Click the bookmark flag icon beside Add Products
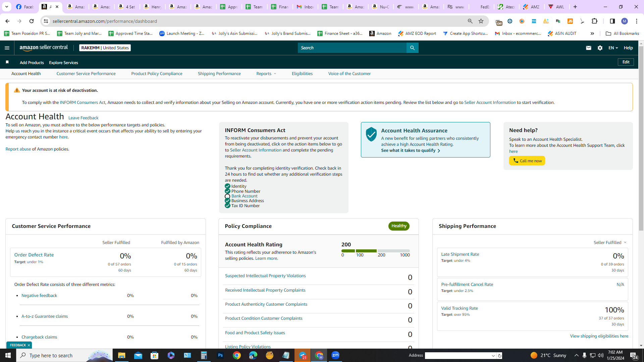Screen dimensions: 644x362 [7, 62]
